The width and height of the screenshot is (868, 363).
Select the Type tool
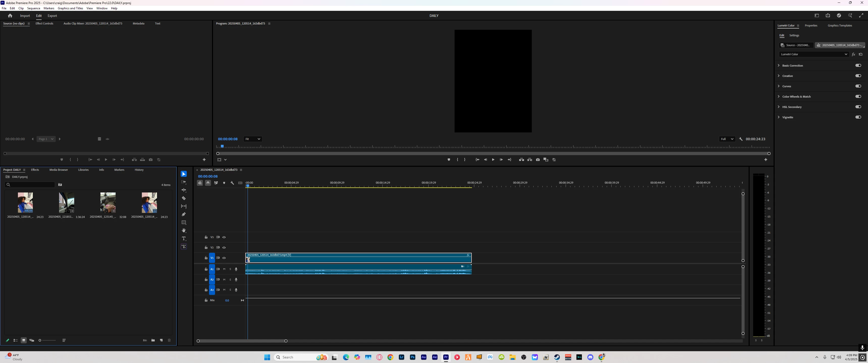pyautogui.click(x=184, y=239)
